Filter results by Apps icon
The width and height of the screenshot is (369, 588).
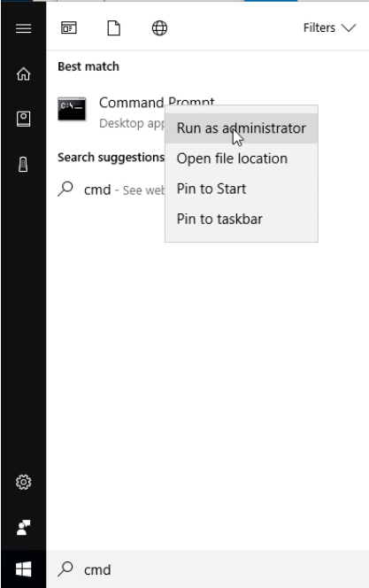point(69,28)
